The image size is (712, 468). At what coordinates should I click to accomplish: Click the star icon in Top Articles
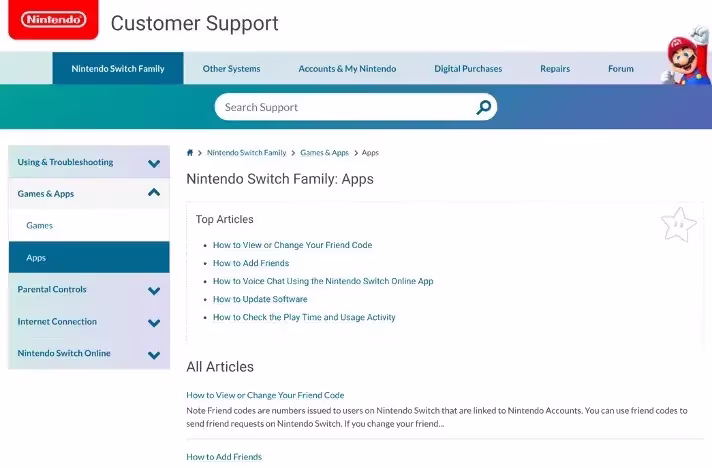pos(678,225)
